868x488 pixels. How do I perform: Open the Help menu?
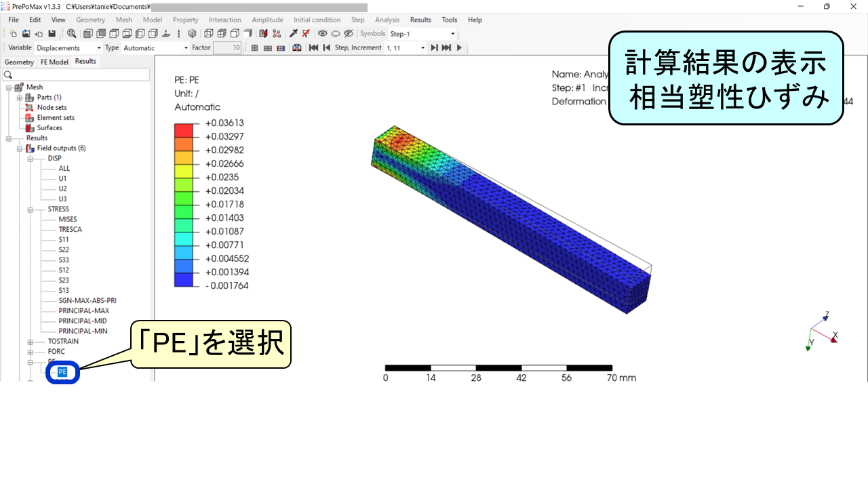point(475,20)
